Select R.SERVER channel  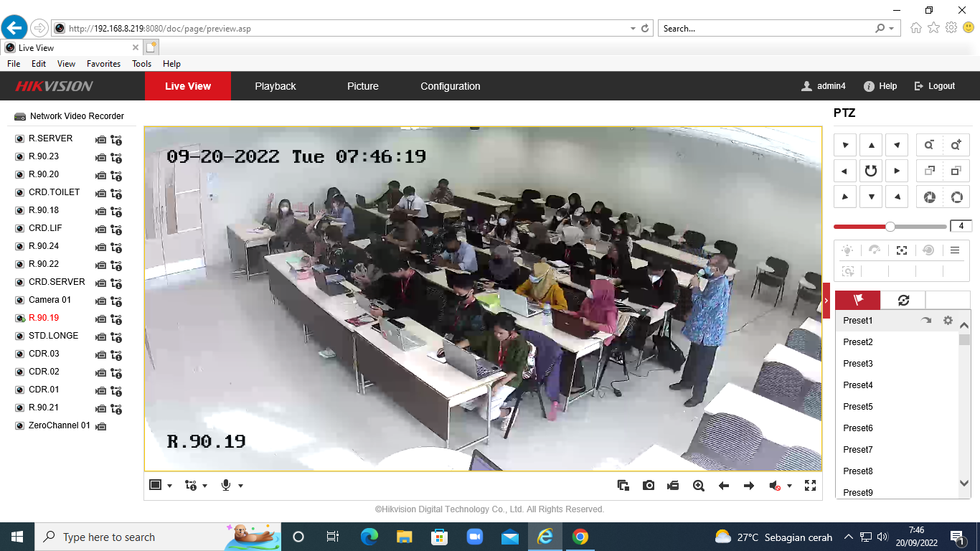coord(50,138)
